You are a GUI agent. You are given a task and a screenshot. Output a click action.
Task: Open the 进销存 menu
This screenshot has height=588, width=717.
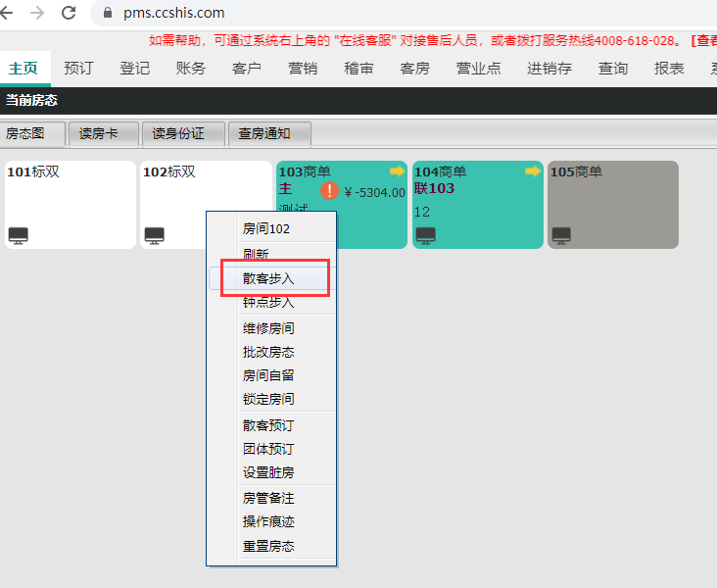click(550, 69)
